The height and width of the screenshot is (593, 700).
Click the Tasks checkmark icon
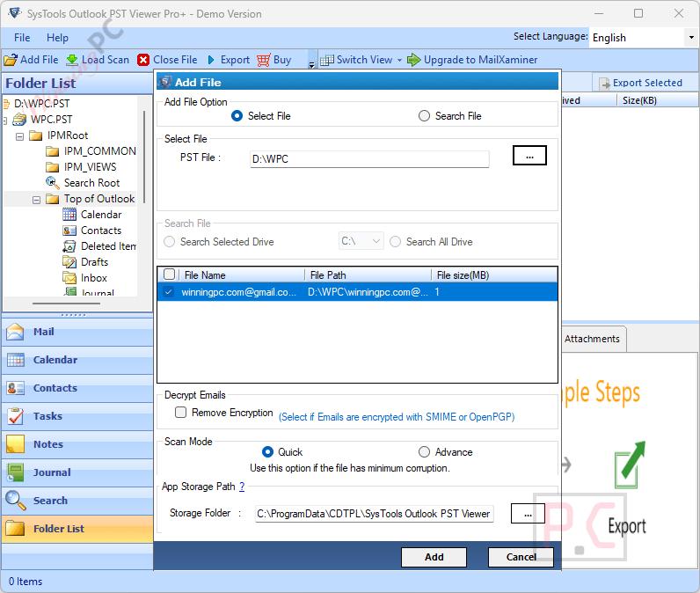[x=16, y=416]
